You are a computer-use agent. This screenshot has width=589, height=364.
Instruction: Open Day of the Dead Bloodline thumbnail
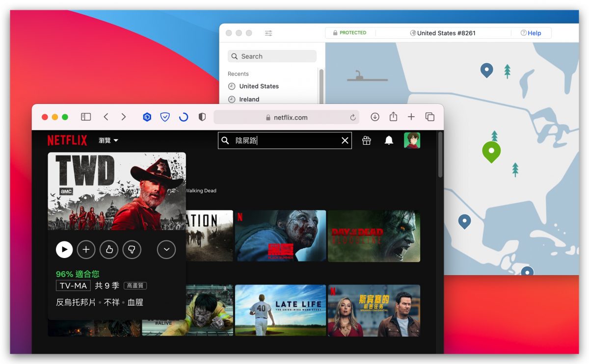tap(374, 236)
